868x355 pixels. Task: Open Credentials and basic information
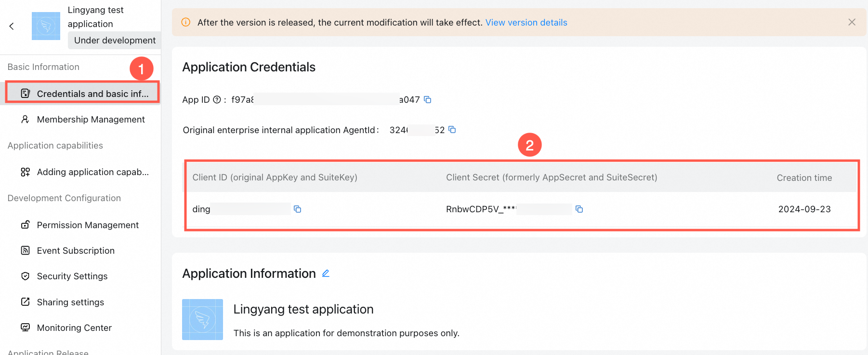pyautogui.click(x=82, y=94)
